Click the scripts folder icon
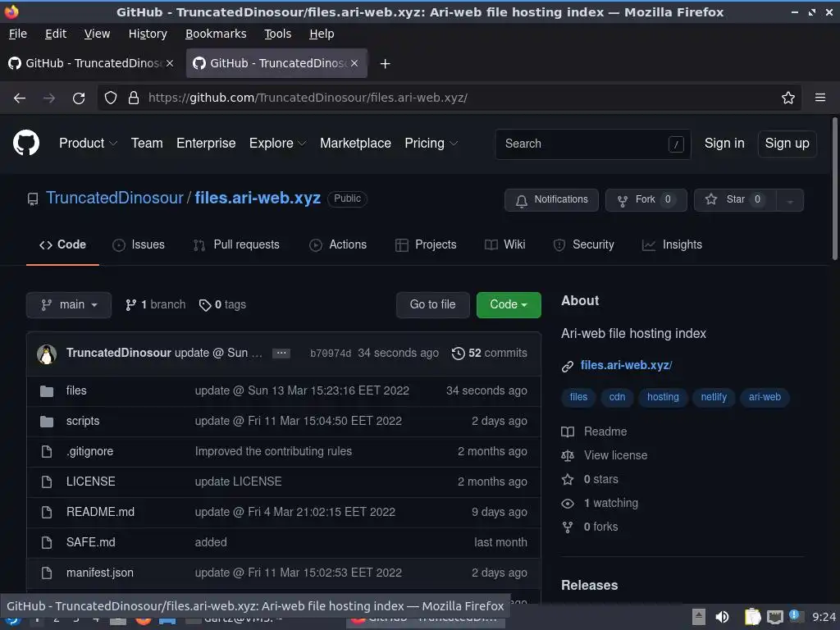The height and width of the screenshot is (630, 840). [47, 422]
